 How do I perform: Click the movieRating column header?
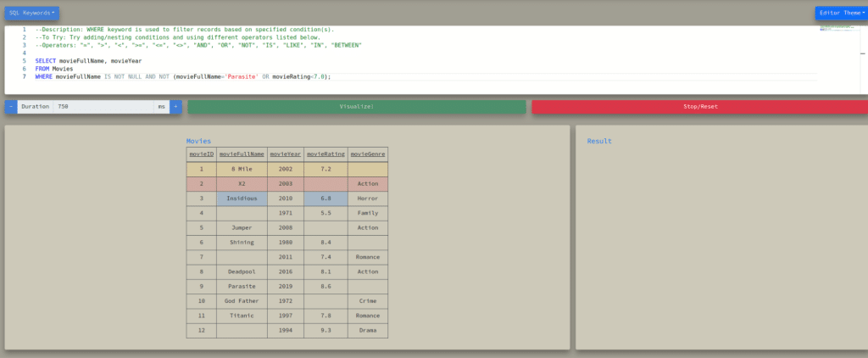click(x=326, y=154)
